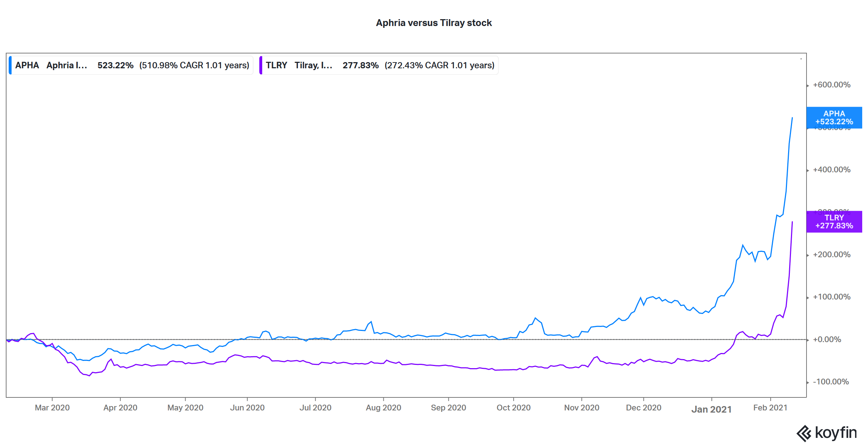Click the +0.00% axis label
Screen dimensions: 868x448
coord(827,340)
